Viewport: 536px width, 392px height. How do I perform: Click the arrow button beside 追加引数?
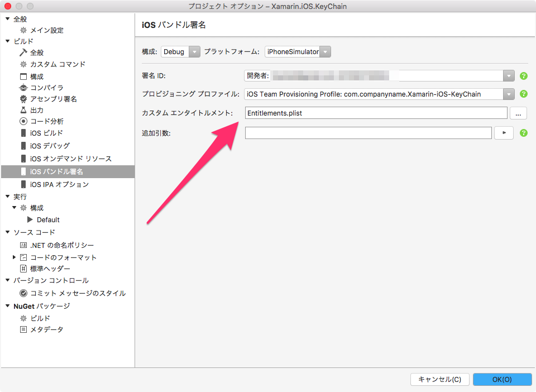tap(504, 133)
